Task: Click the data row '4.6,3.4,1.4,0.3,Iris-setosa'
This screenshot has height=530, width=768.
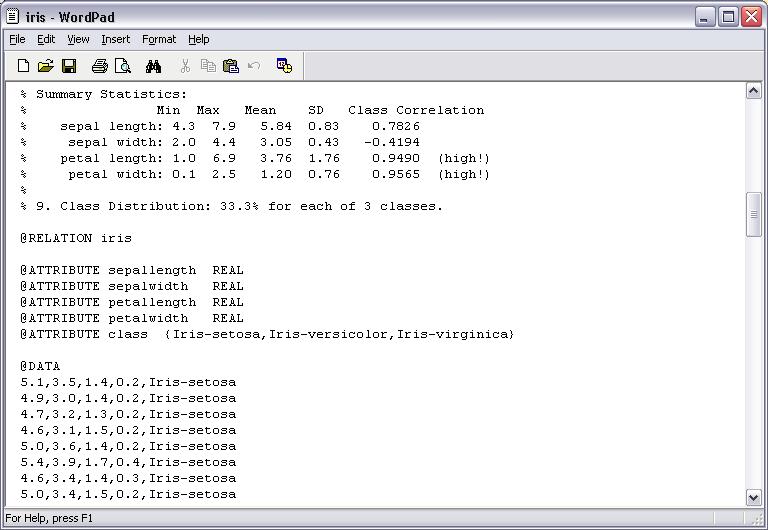Action: pos(128,479)
